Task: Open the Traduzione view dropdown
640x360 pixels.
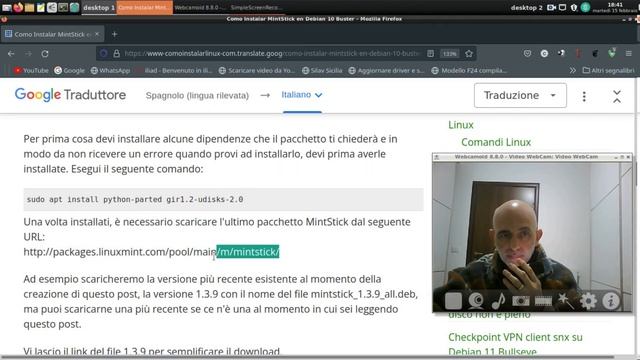Action: pyautogui.click(x=520, y=95)
